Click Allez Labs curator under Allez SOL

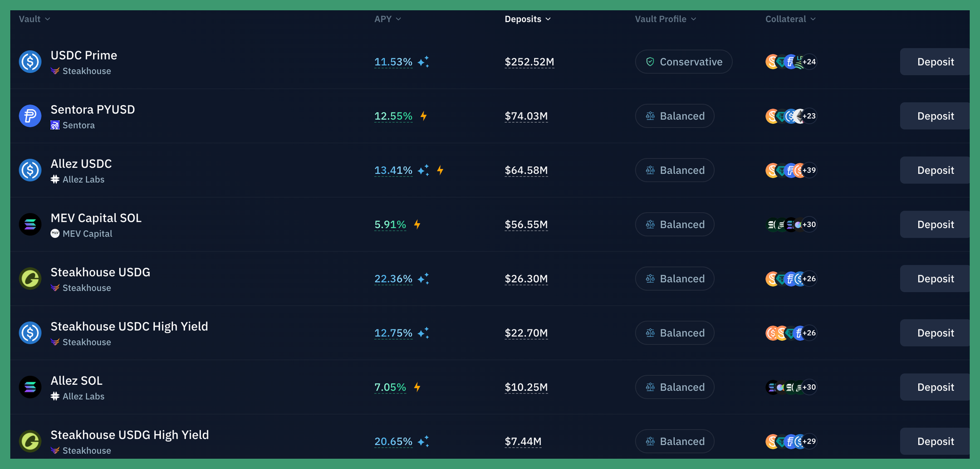[77, 397]
